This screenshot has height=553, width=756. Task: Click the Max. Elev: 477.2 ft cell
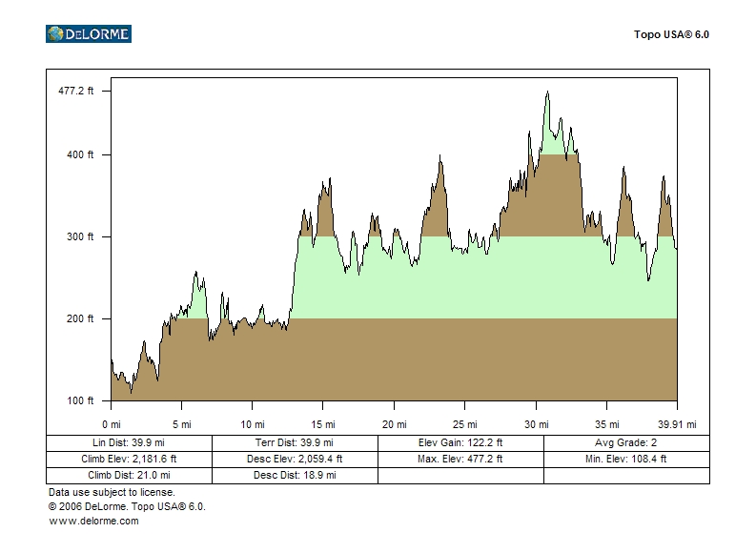coord(460,459)
